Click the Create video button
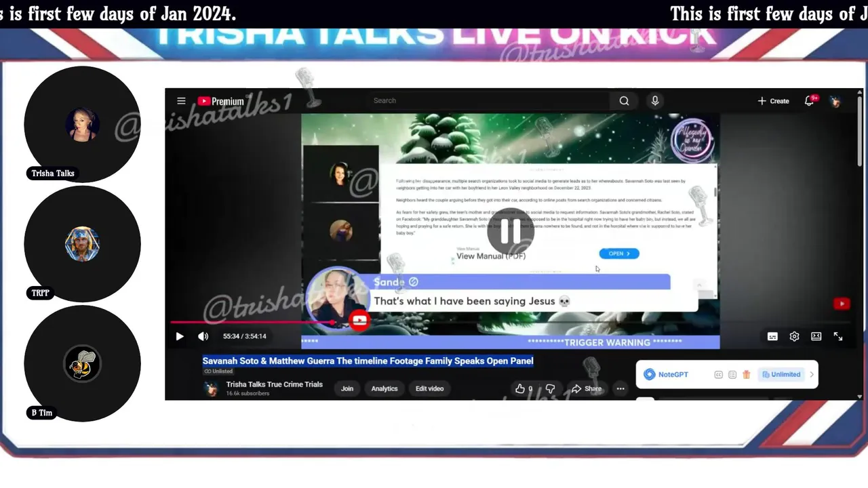Screen dimensions: 868x488 click(x=773, y=101)
